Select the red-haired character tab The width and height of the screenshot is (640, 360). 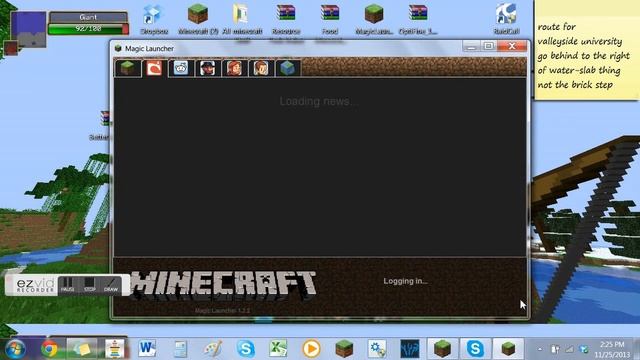tap(234, 68)
